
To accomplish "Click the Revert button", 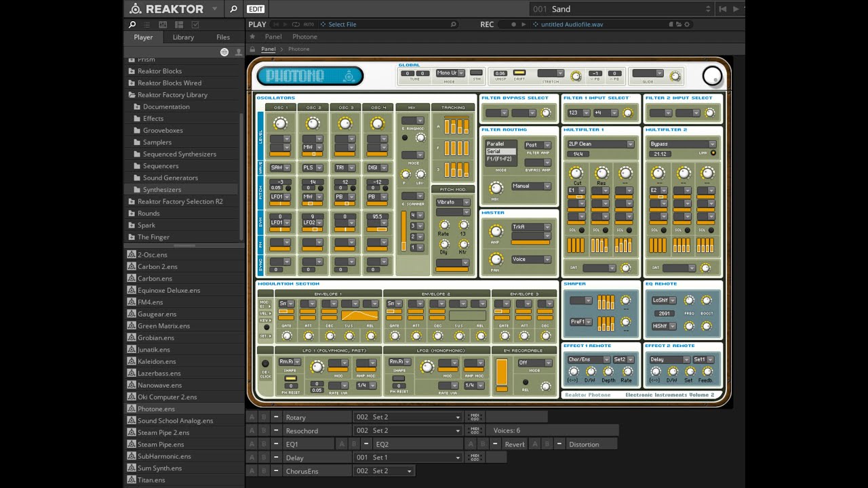I will click(515, 444).
